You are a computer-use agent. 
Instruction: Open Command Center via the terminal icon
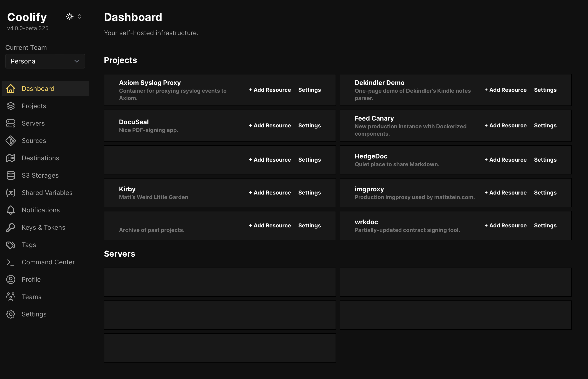[x=11, y=262]
